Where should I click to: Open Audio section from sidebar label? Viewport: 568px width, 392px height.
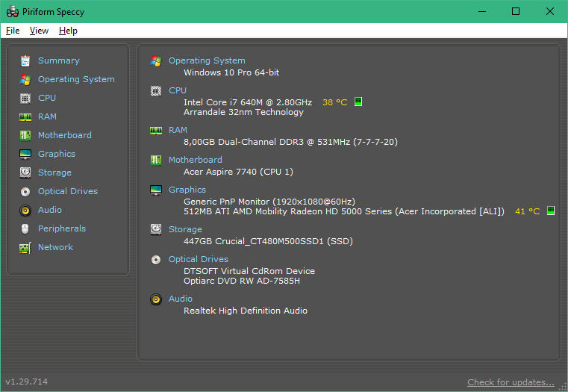[x=49, y=210]
